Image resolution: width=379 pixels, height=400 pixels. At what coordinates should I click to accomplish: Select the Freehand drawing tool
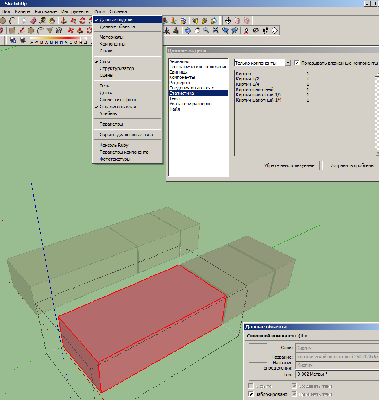59,31
